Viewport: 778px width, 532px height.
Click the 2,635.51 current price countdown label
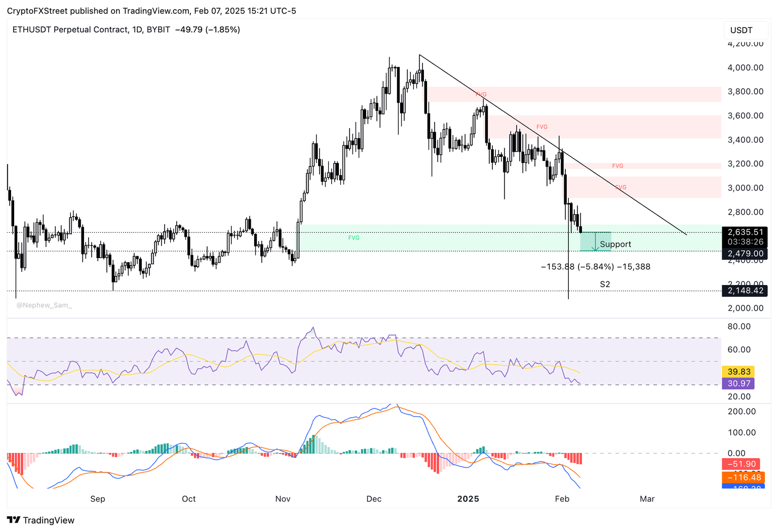[x=746, y=236]
